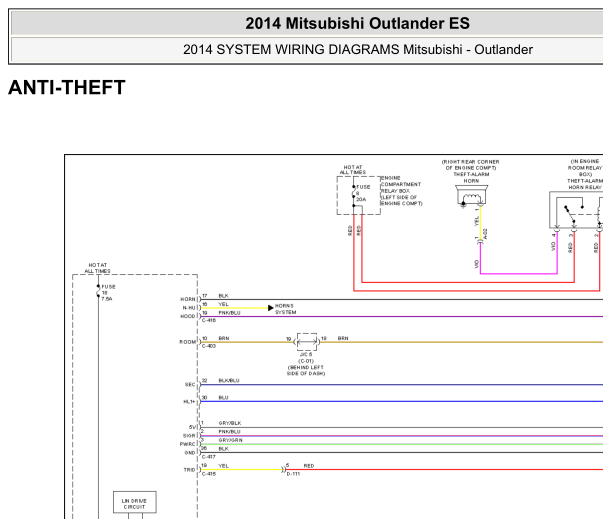Click the D-111 connector label
The width and height of the screenshot is (603, 519).
(x=293, y=474)
